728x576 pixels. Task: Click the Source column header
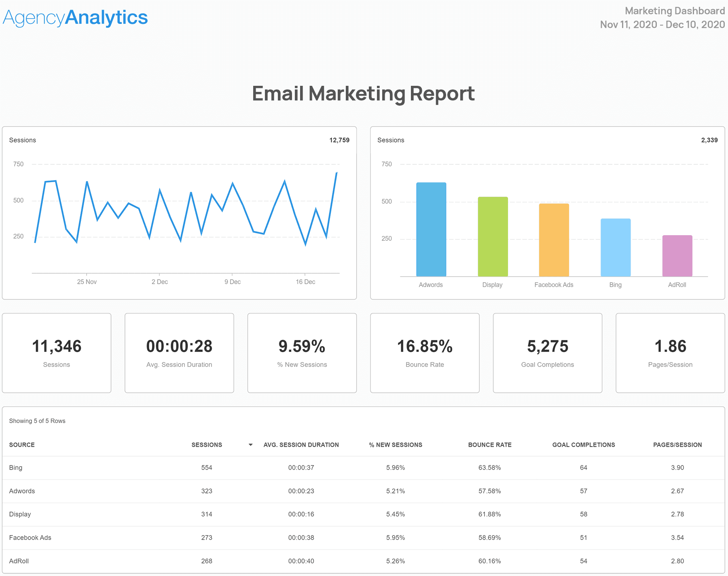(x=22, y=445)
